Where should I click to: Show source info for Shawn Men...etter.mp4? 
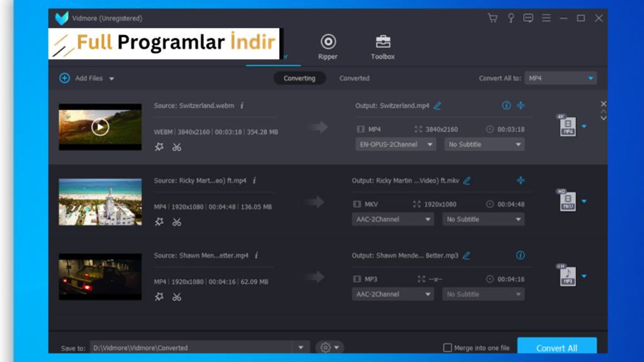click(257, 255)
